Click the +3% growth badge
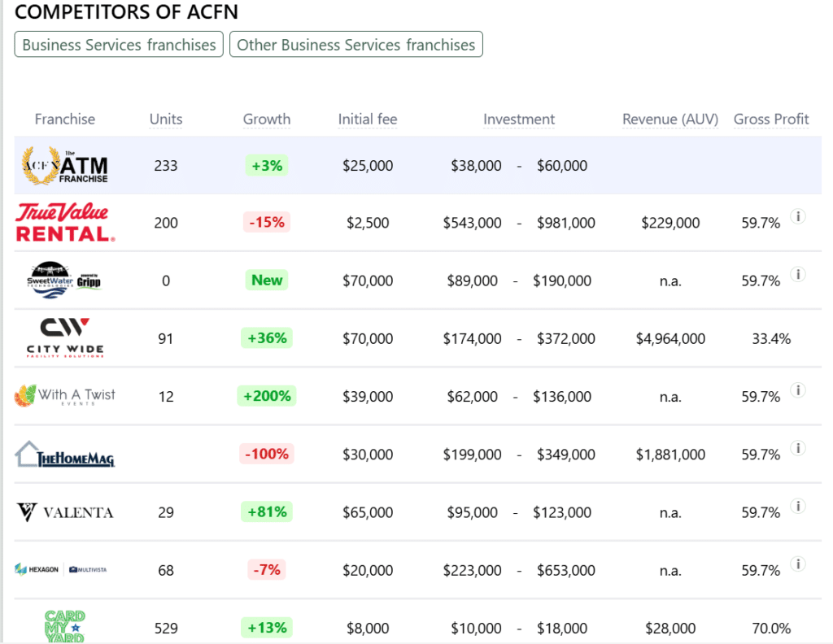833x644 pixels. 267,166
